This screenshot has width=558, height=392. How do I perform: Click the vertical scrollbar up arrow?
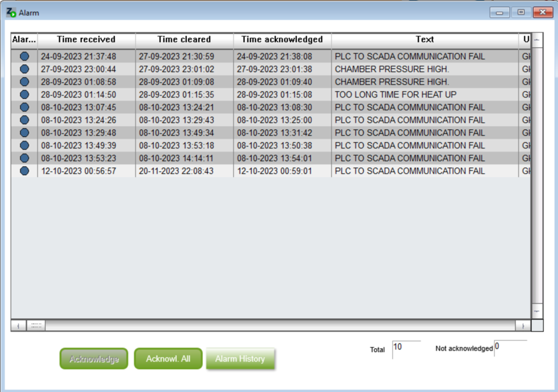click(537, 40)
